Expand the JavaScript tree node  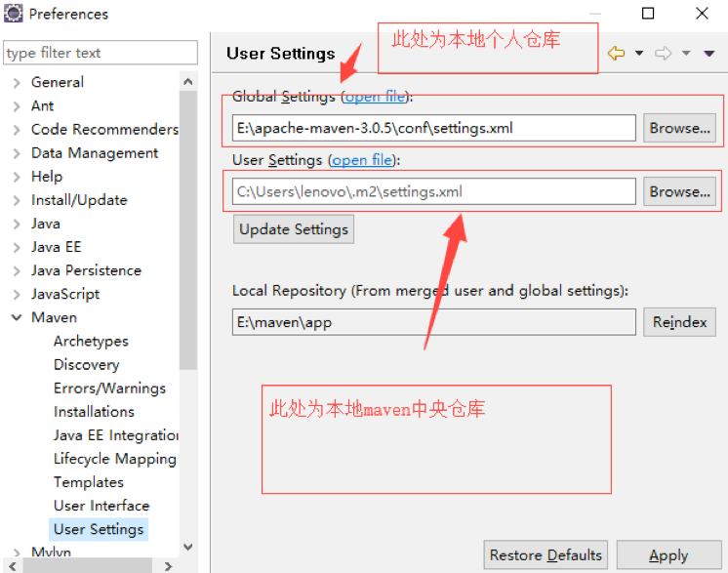[x=17, y=295]
